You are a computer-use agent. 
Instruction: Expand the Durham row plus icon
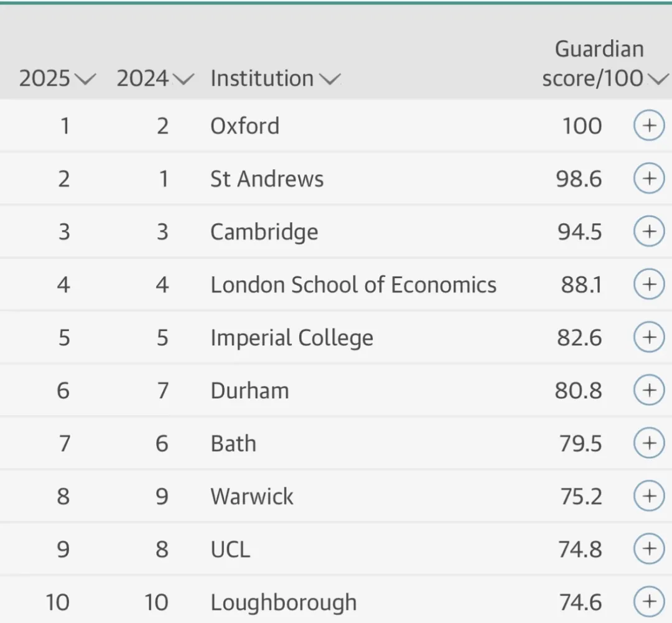[648, 391]
